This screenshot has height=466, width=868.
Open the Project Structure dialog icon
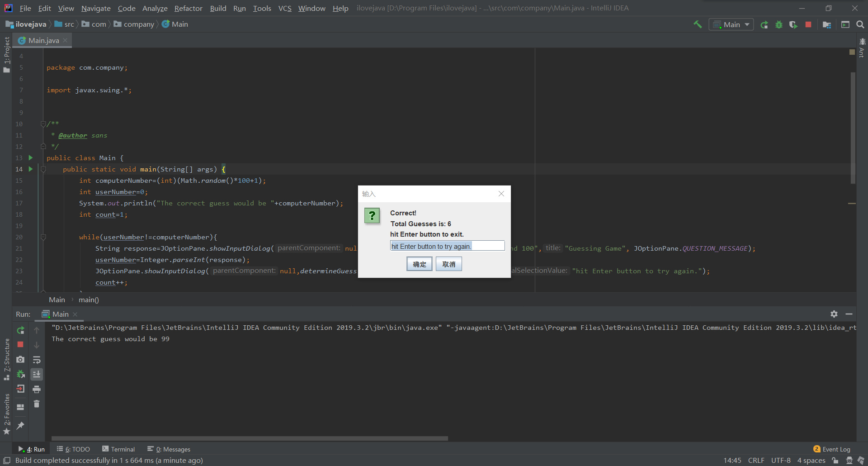827,24
